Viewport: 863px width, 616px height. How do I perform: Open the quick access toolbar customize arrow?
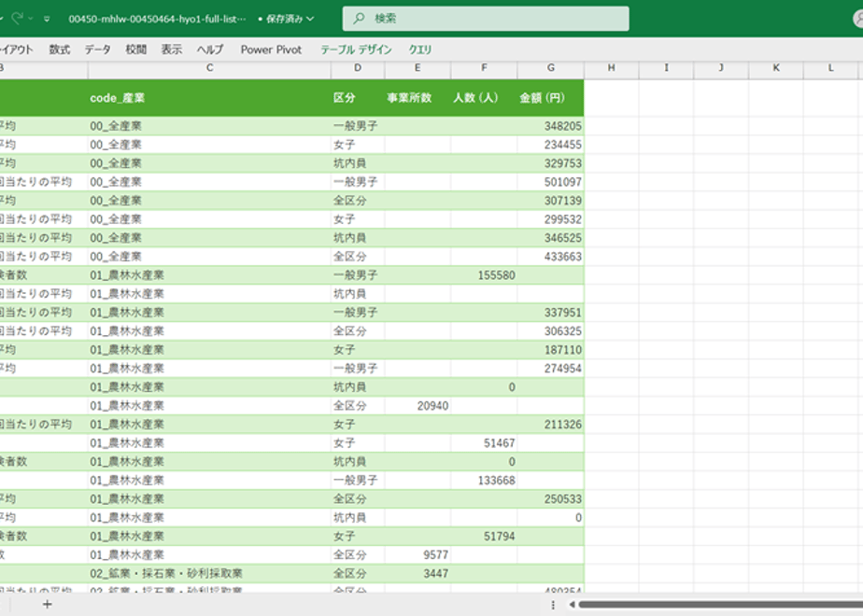click(47, 20)
